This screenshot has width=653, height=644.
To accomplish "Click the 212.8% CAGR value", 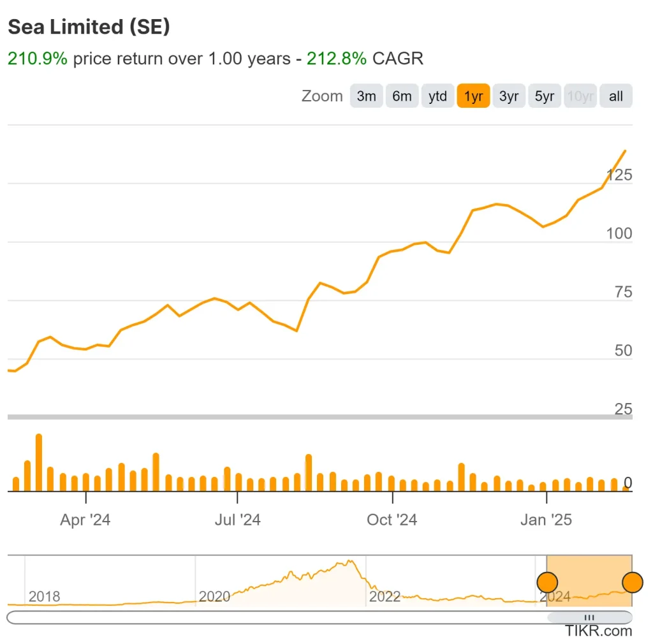I will tap(337, 58).
